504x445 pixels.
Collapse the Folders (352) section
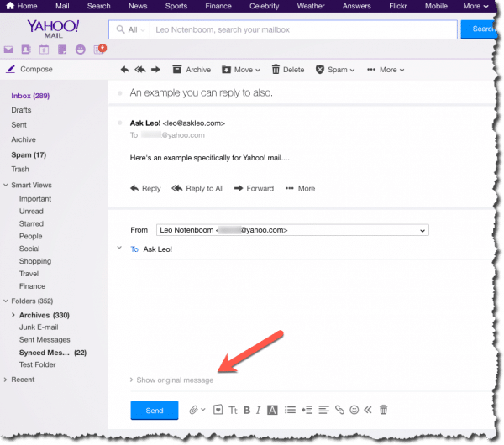point(6,301)
